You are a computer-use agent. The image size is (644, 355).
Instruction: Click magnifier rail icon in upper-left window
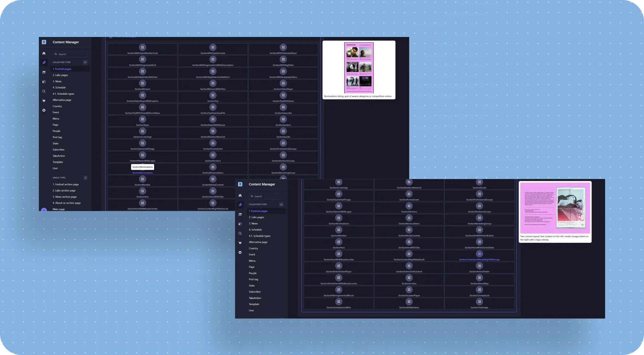44,91
